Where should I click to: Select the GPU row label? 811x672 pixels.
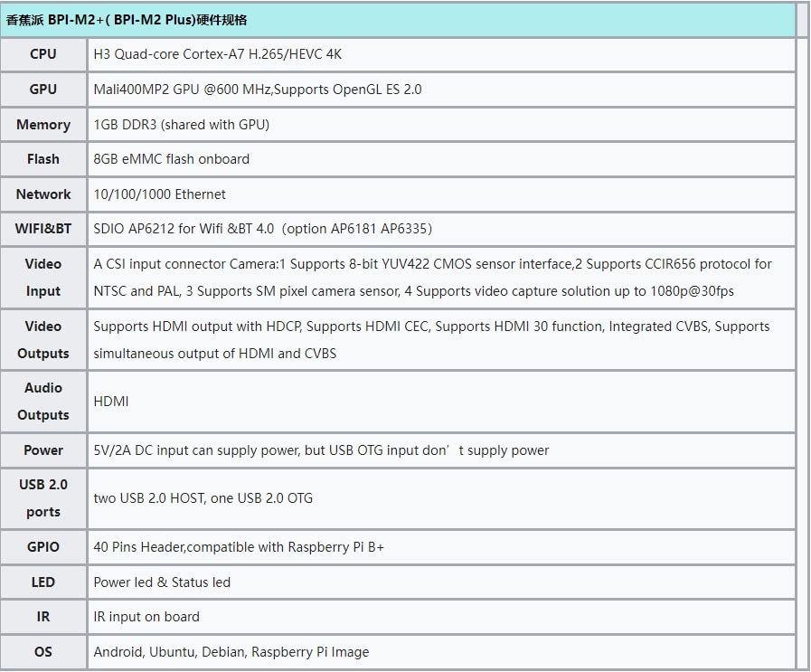(x=42, y=90)
